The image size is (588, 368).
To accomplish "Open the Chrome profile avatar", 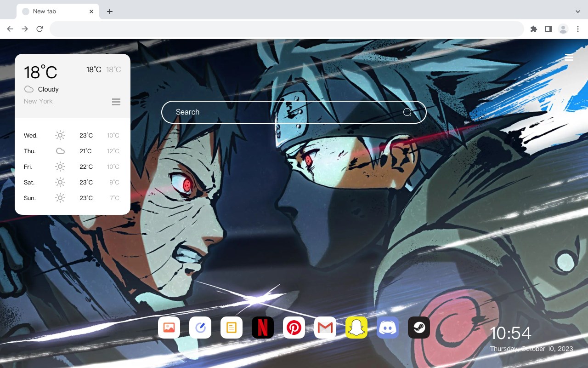I will [563, 29].
